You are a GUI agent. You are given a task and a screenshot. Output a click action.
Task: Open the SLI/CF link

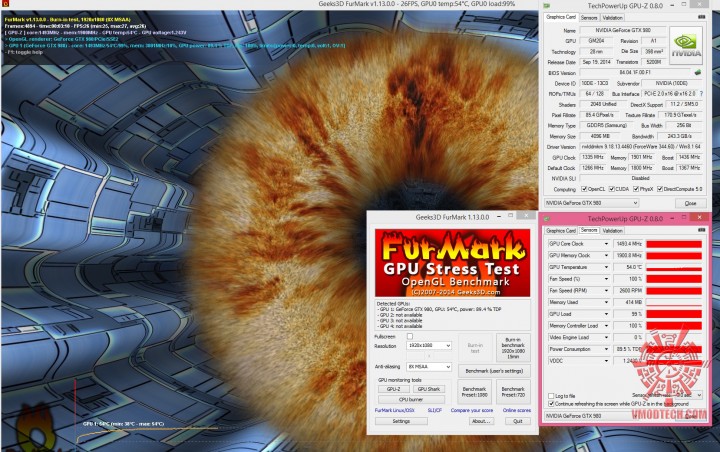click(434, 410)
